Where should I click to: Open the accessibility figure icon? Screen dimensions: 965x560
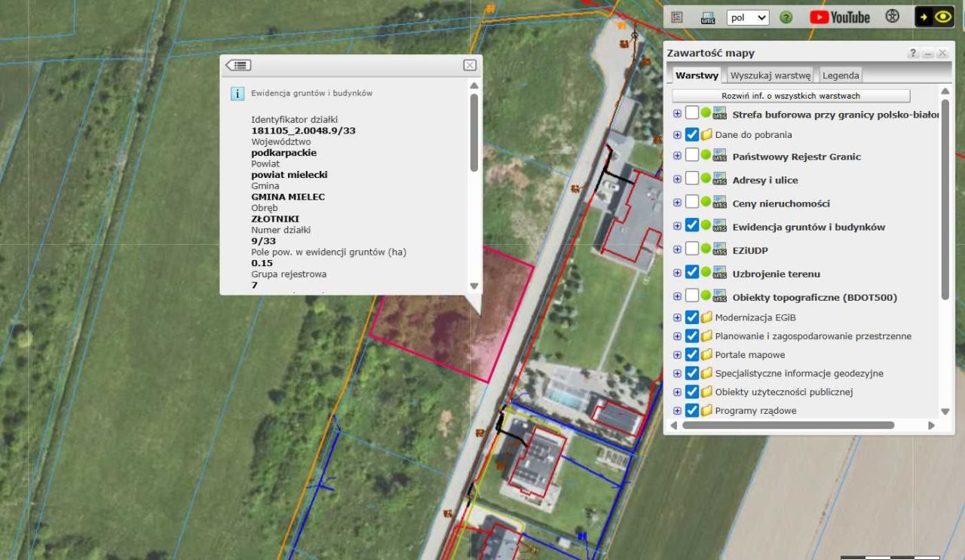tap(892, 17)
